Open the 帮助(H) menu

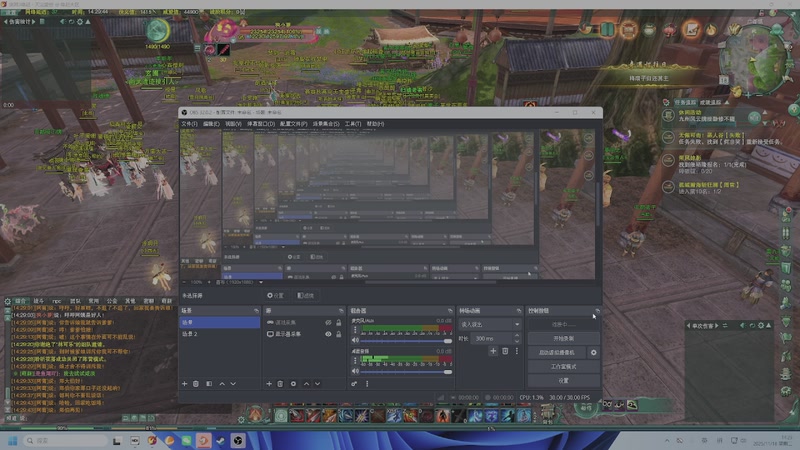pos(376,124)
